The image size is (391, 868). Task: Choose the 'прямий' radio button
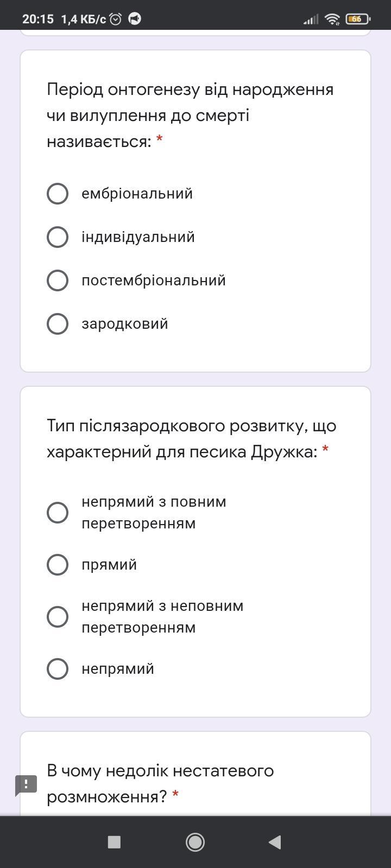(58, 565)
